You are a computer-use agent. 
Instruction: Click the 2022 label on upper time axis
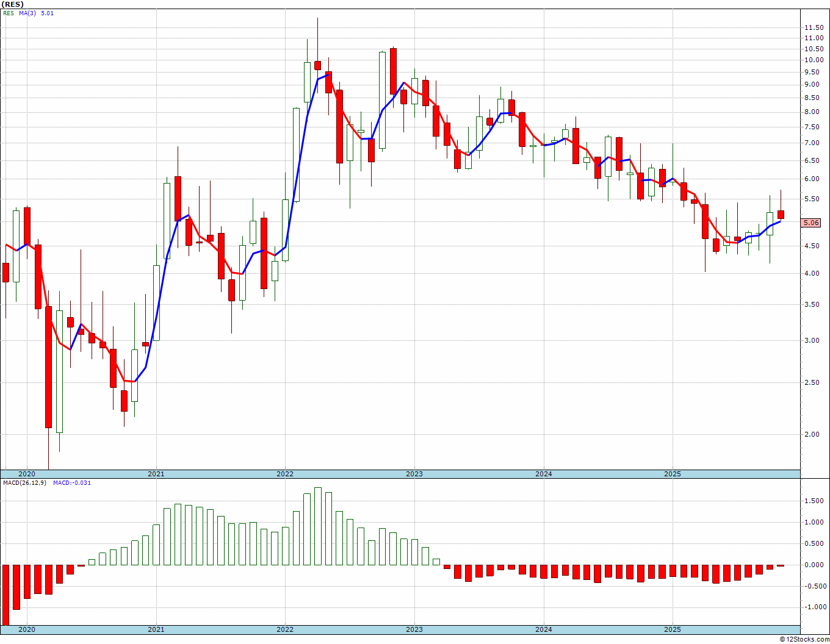pos(285,474)
